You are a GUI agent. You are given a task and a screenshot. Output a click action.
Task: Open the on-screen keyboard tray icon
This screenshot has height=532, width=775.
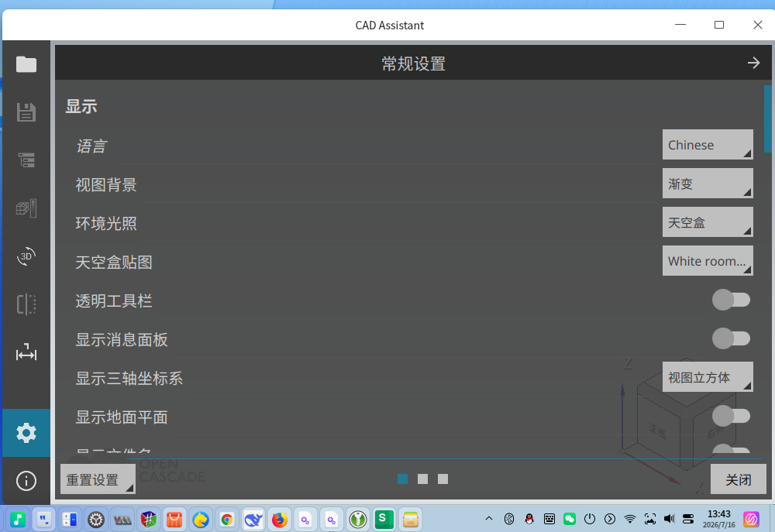[x=549, y=519]
